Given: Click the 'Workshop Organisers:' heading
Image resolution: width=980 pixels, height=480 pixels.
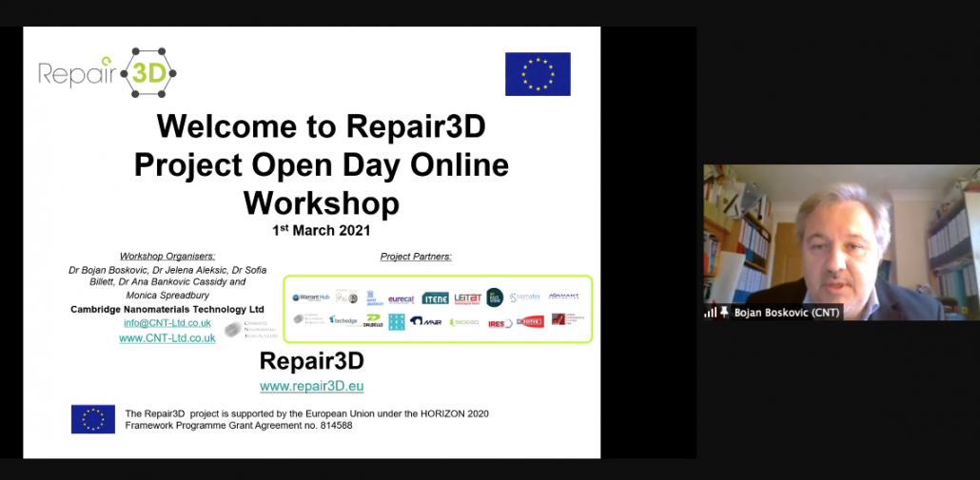Looking at the screenshot, I should tap(167, 256).
